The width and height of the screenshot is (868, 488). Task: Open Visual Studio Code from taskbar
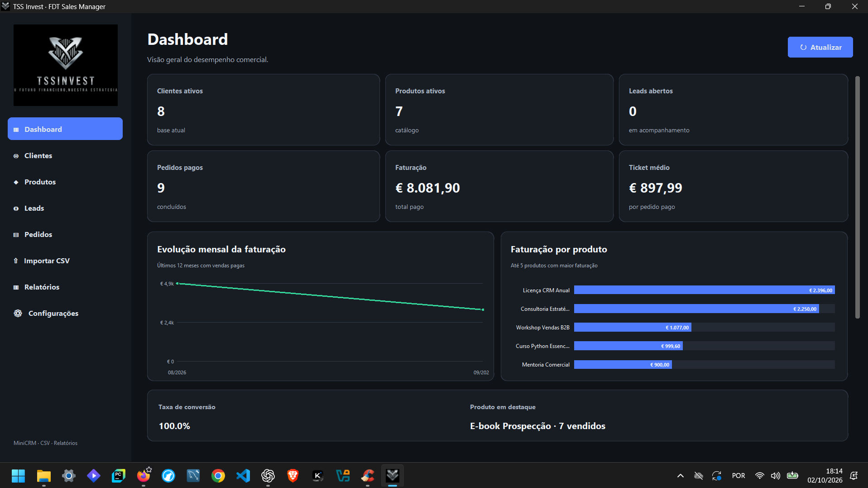(x=243, y=476)
